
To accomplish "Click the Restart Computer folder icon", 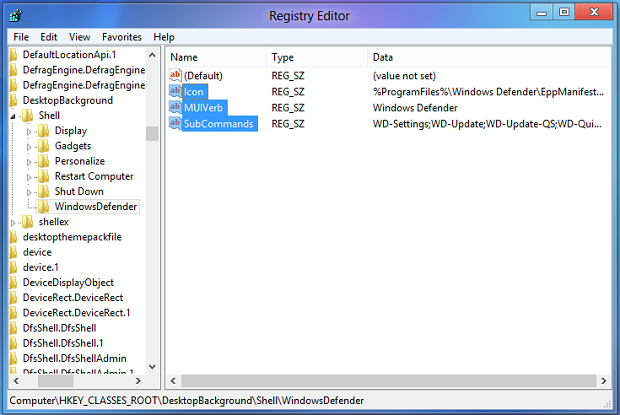I will pyautogui.click(x=44, y=176).
